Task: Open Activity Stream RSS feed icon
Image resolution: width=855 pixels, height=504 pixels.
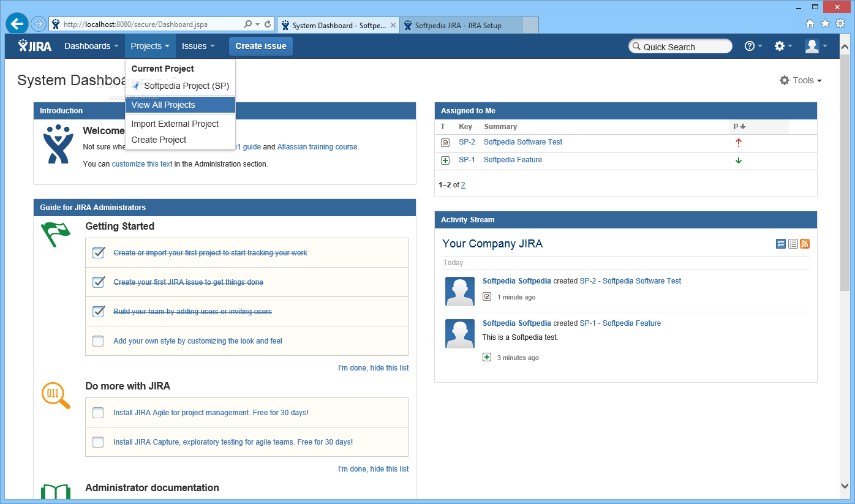Action: coord(805,244)
